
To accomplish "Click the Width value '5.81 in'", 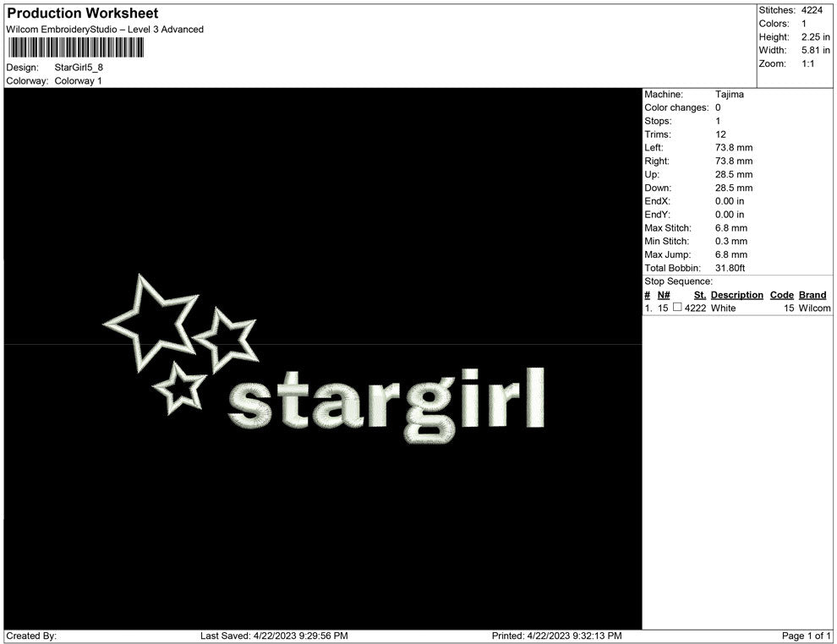I will tap(816, 50).
